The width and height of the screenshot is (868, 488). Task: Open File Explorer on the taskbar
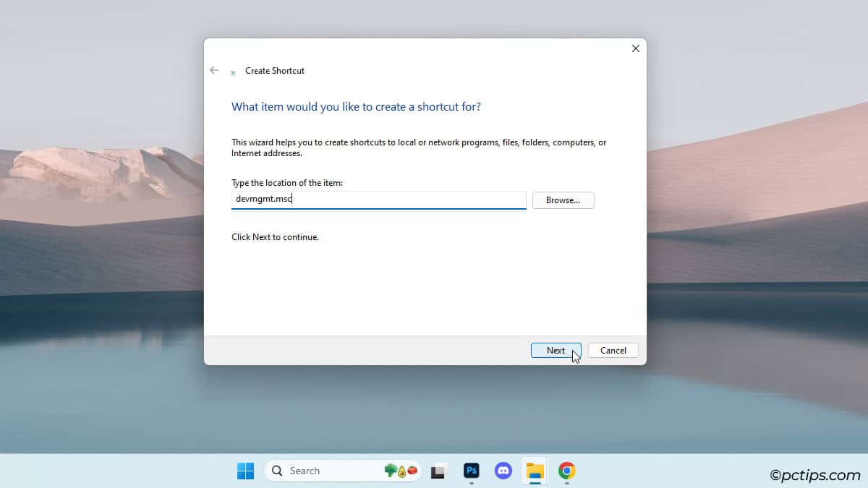click(x=535, y=471)
